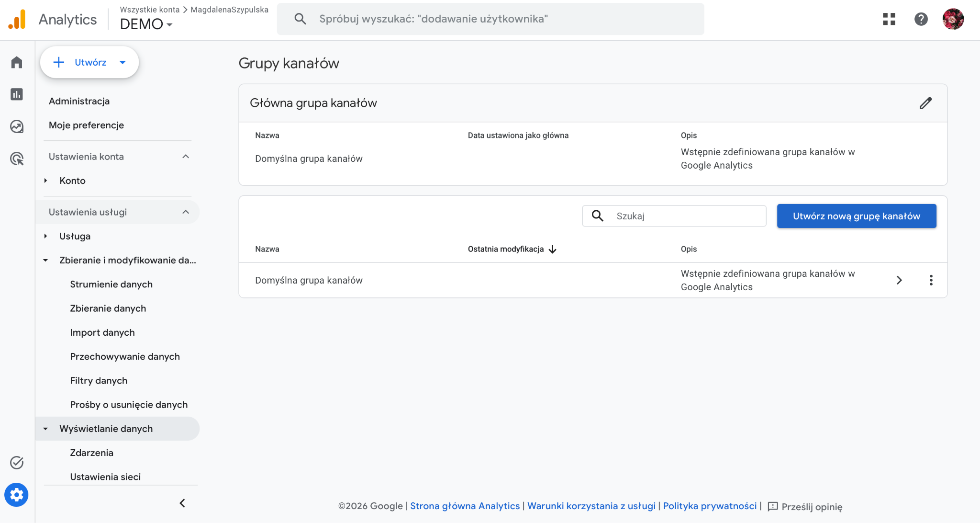Select Zbieranie danych
The image size is (980, 523).
(x=108, y=308)
